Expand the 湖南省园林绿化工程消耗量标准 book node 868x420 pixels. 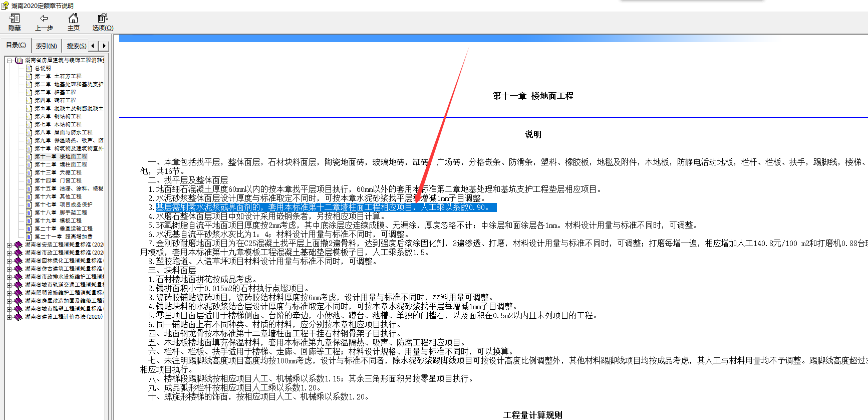[x=9, y=261]
